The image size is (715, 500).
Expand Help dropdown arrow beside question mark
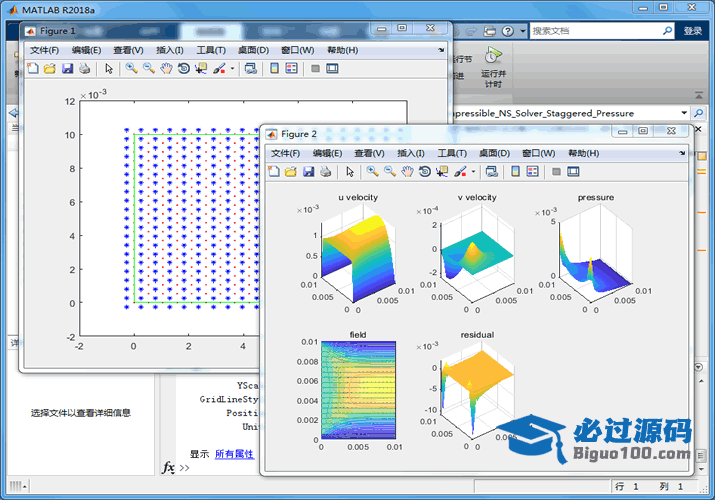pyautogui.click(x=523, y=31)
